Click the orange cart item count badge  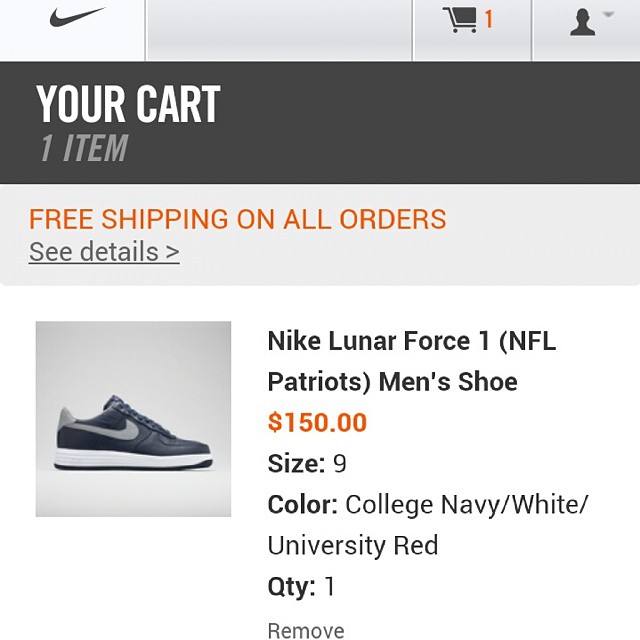pyautogui.click(x=489, y=20)
